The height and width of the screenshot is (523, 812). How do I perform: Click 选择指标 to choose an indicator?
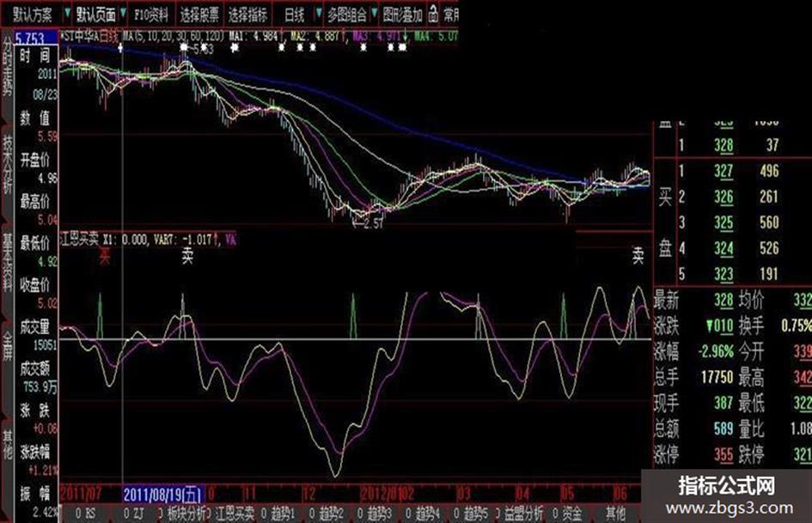point(248,15)
